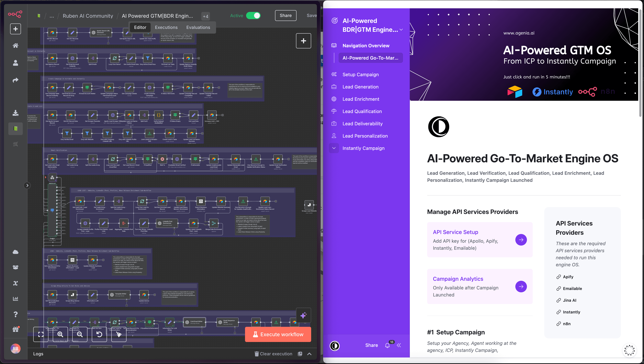Open Lead Qualification in sidebar
The image size is (644, 364).
(x=362, y=111)
